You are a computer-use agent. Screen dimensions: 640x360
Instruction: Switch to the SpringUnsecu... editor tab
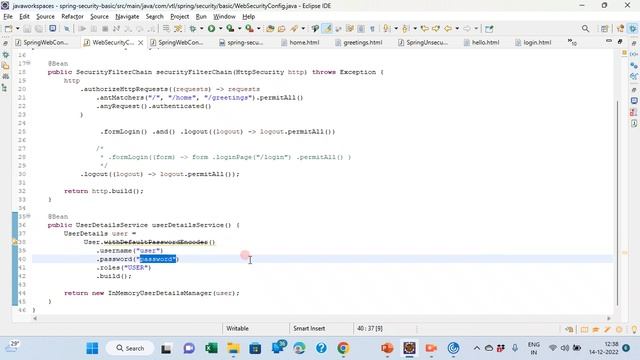[x=423, y=42]
